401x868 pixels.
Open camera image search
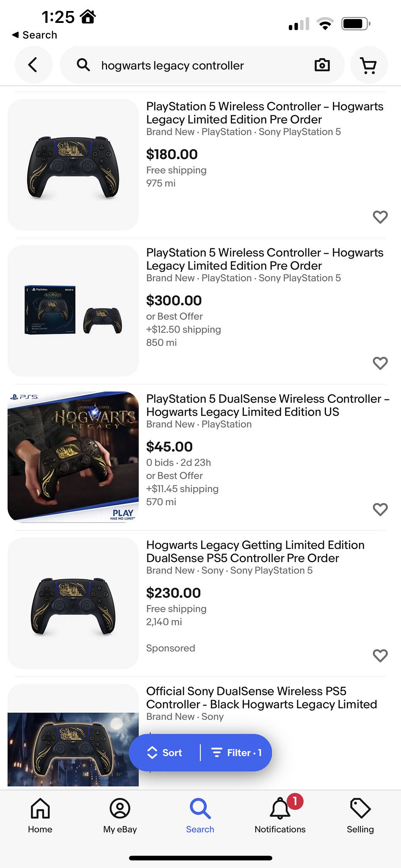322,65
